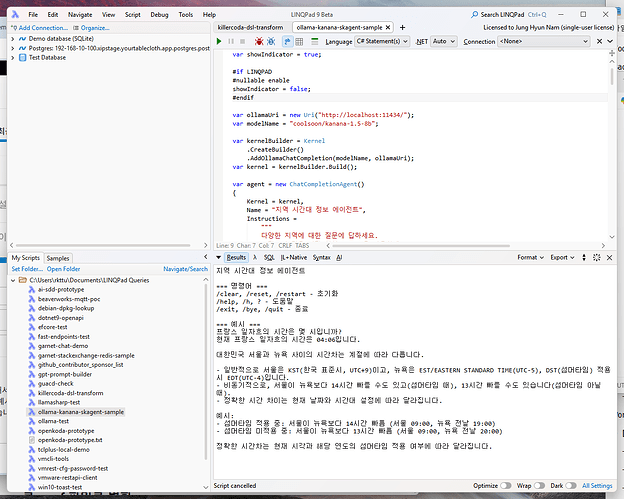Click the red debug bug icon
Image resolution: width=624 pixels, height=499 pixels.
click(259, 41)
